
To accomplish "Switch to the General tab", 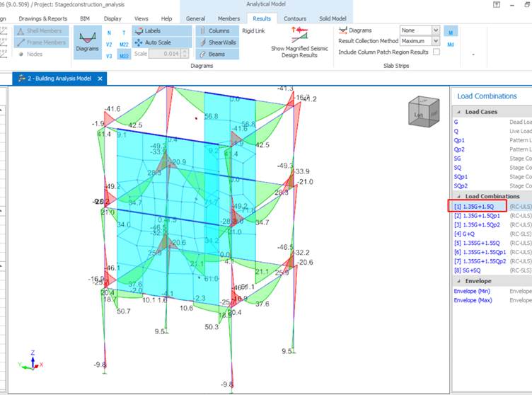I will click(x=195, y=18).
